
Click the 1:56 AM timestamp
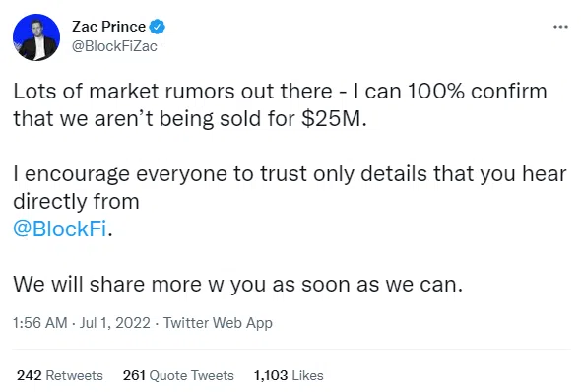(x=40, y=323)
